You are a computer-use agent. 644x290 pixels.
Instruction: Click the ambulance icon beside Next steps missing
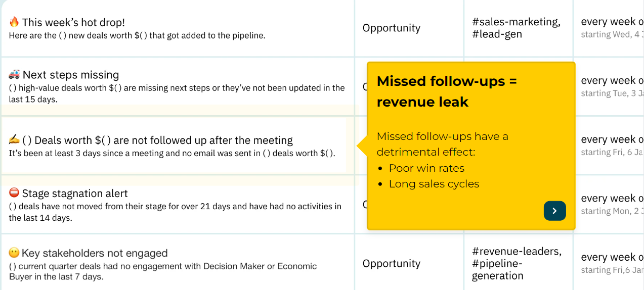[14, 75]
